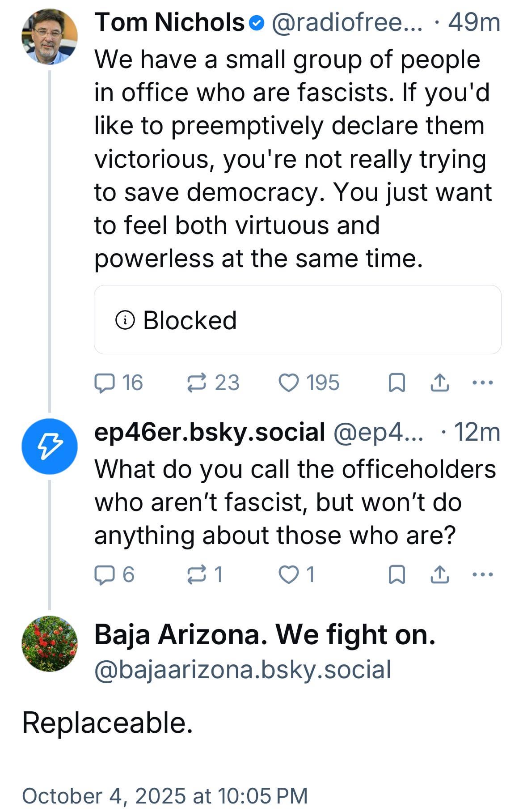Click the Blocked quoted post box
The width and height of the screenshot is (523, 812).
pyautogui.click(x=297, y=320)
